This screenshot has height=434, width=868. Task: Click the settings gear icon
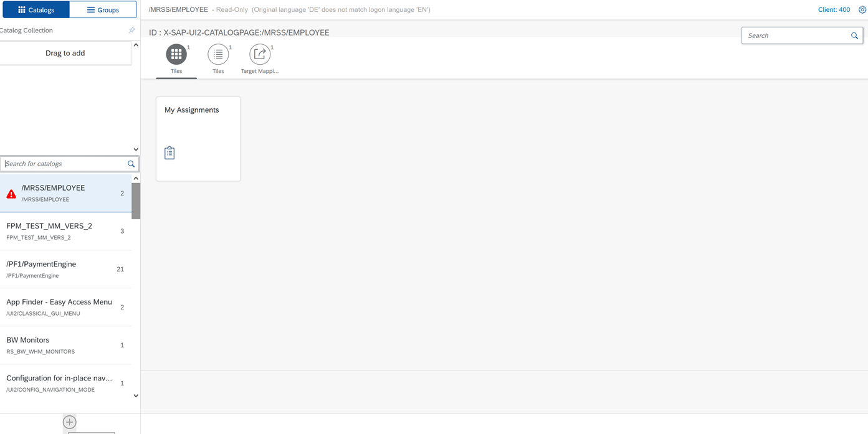862,10
